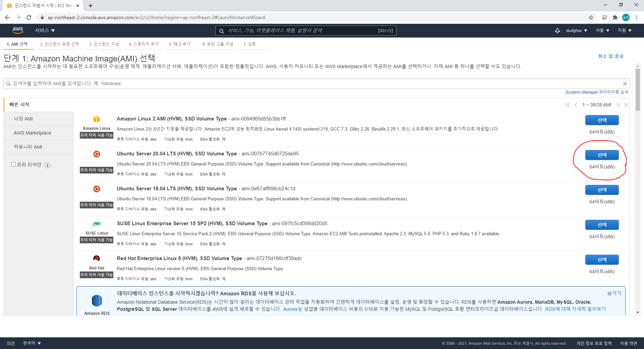Reload the browser page
The image size is (644, 349).
(29, 17)
